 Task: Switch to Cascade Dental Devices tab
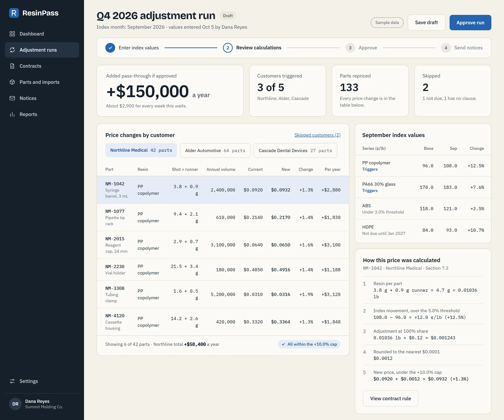[295, 151]
